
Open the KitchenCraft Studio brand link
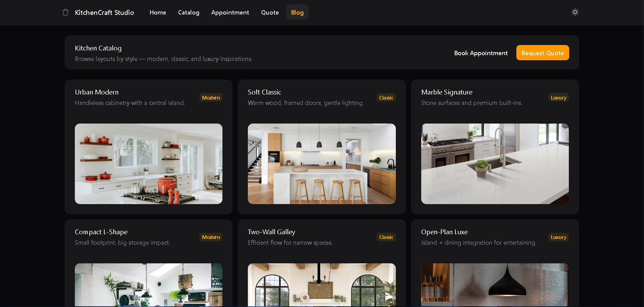[104, 13]
